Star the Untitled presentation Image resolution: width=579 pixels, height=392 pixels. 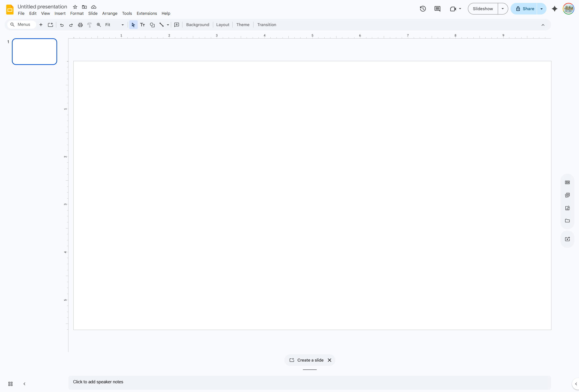[x=75, y=7]
